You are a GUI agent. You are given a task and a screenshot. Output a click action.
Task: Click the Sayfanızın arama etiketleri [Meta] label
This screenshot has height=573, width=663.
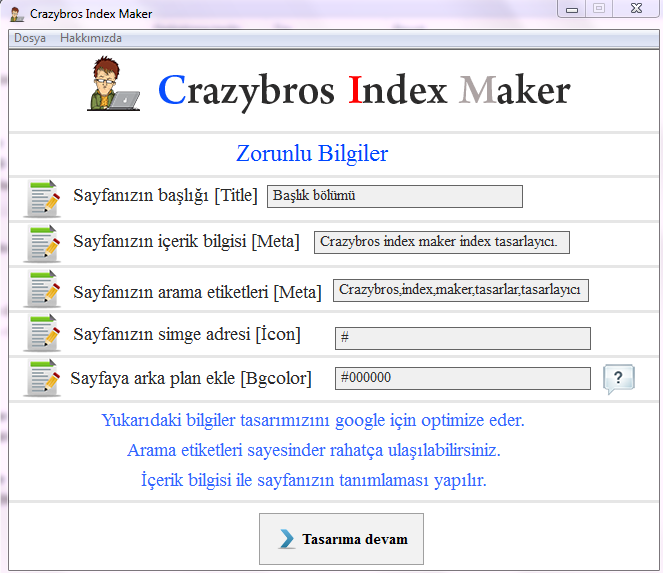(197, 292)
